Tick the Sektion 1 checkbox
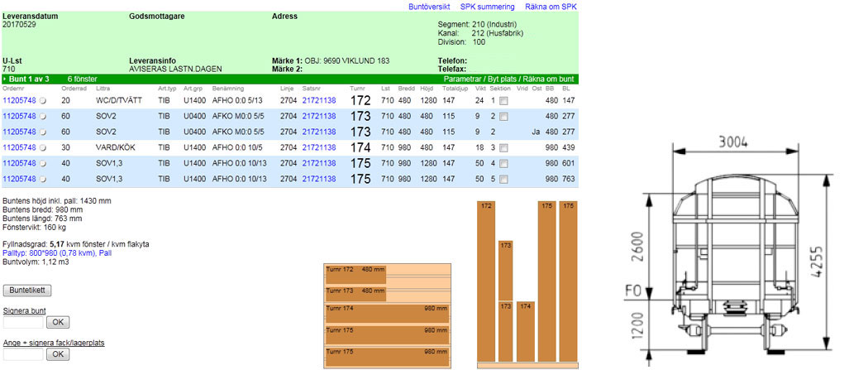Image resolution: width=868 pixels, height=370 pixels. tap(503, 101)
